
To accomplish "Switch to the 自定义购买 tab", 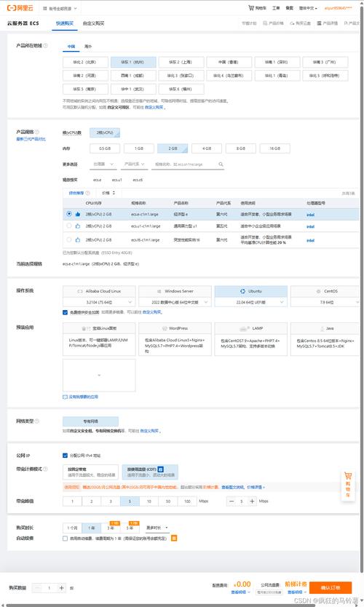I will [x=93, y=23].
